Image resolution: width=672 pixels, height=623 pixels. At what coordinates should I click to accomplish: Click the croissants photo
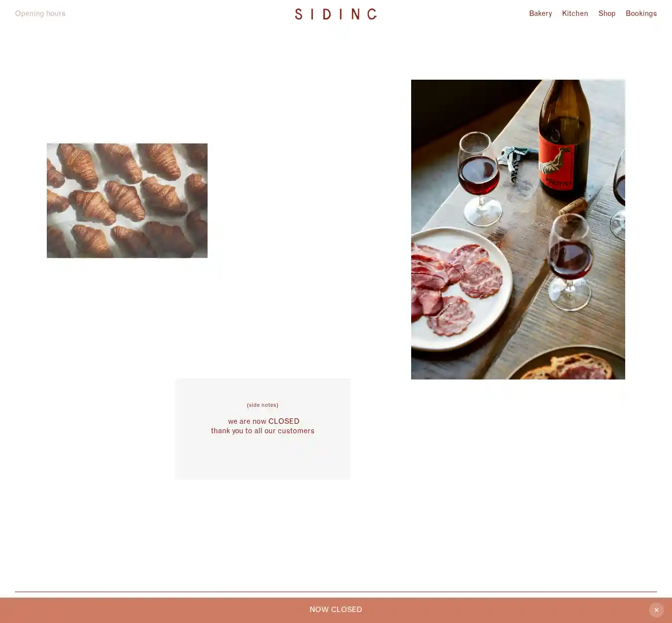click(127, 201)
